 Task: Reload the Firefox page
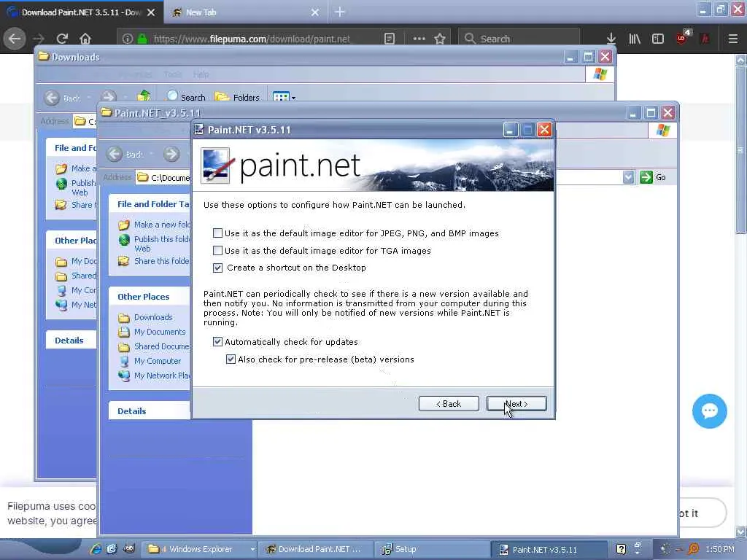62,39
